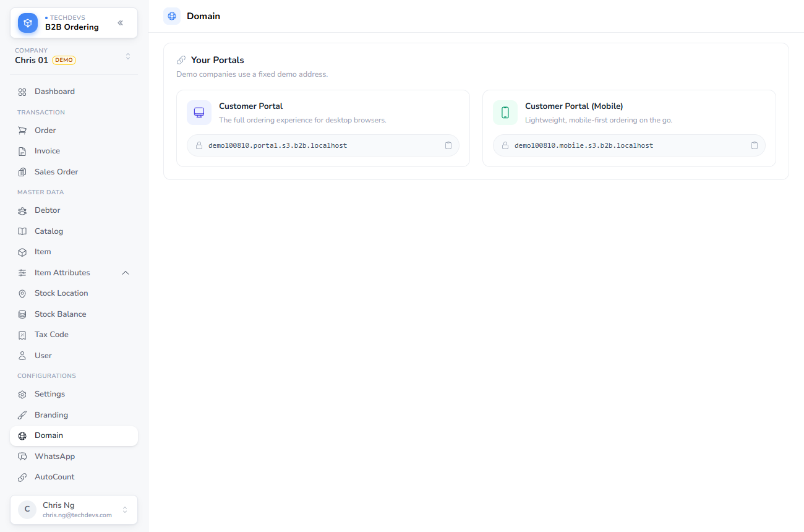Collapse the Item Attributes submenu chevron
This screenshot has width=804, height=532.
point(126,273)
